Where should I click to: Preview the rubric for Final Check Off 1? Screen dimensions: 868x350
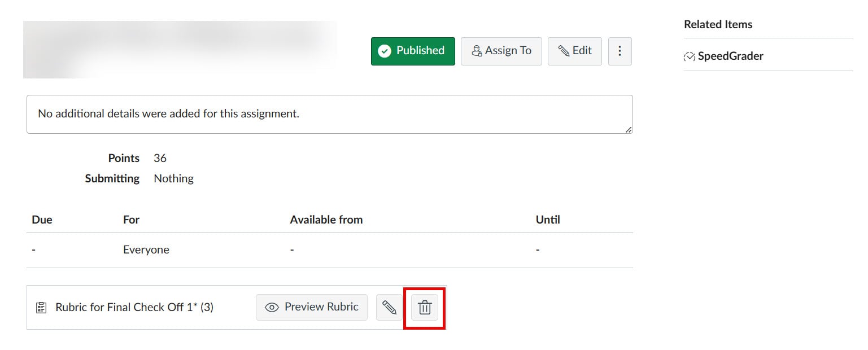(x=311, y=307)
